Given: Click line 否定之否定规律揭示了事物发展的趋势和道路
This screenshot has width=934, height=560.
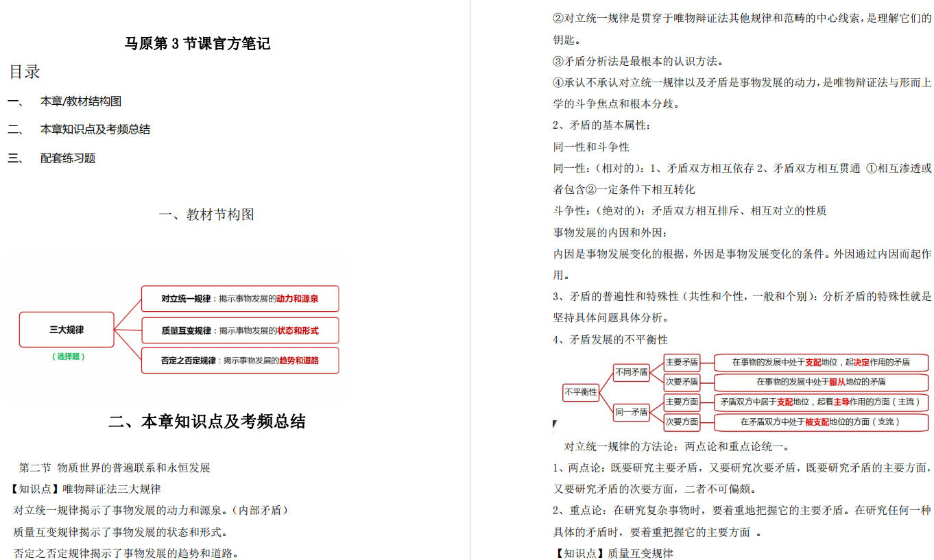Looking at the screenshot, I should pyautogui.click(x=125, y=553).
